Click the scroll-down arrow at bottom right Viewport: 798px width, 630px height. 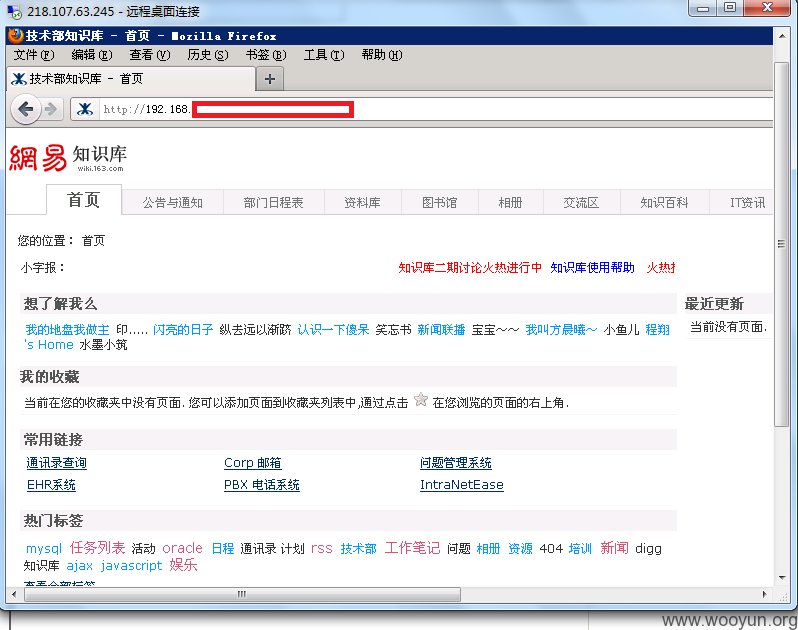pyautogui.click(x=782, y=578)
